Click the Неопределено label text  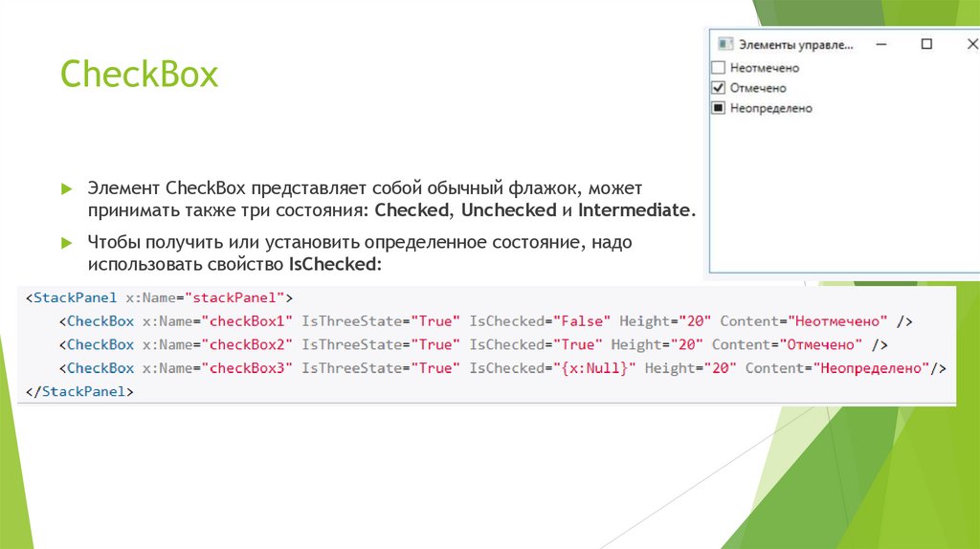coord(771,109)
